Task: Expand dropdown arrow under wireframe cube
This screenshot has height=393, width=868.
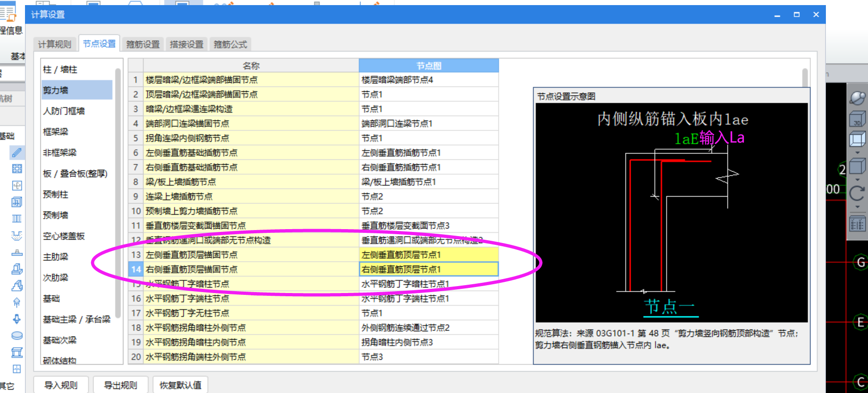Action: pos(857,152)
